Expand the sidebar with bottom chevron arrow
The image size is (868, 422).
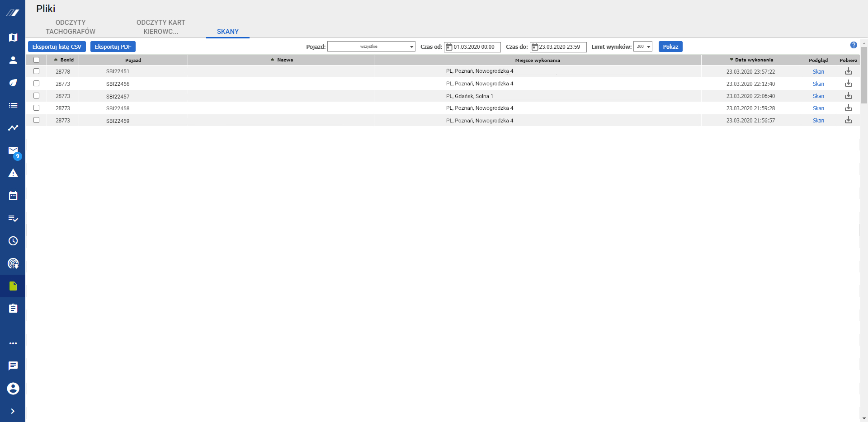[13, 411]
